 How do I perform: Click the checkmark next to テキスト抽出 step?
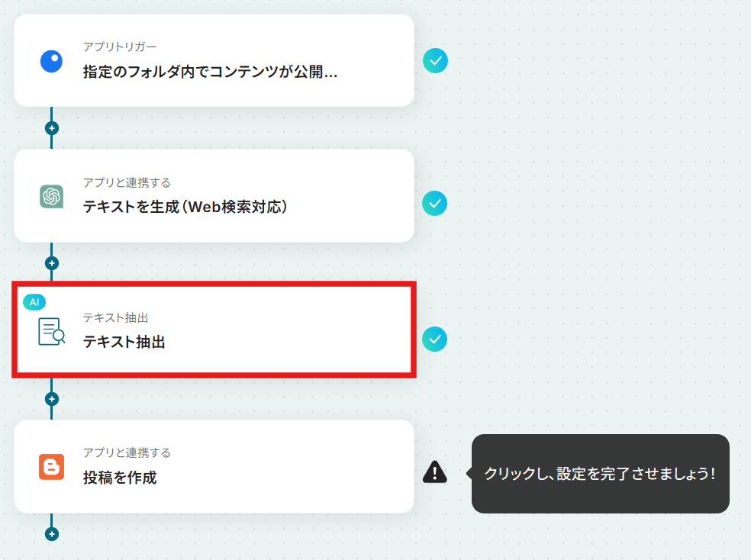pos(435,340)
